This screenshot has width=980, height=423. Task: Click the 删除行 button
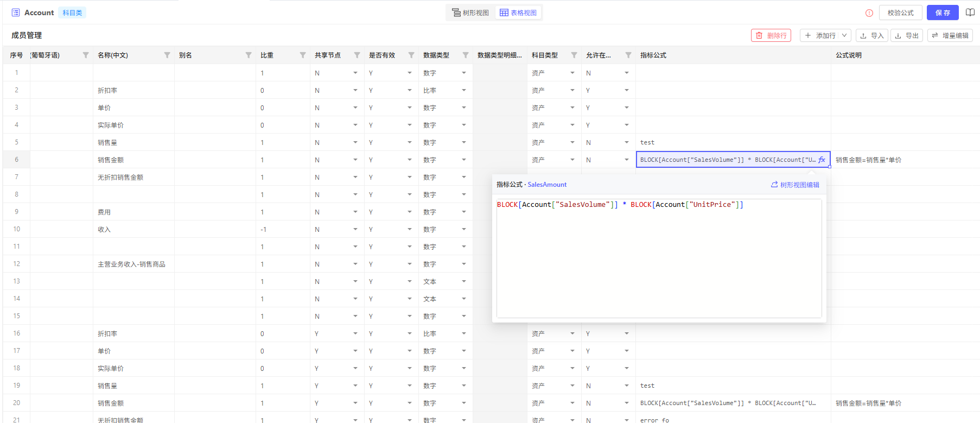(x=771, y=35)
